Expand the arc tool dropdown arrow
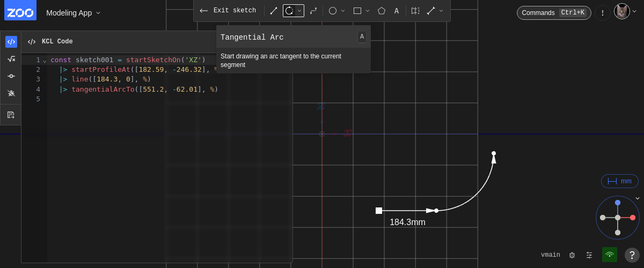 pos(299,11)
